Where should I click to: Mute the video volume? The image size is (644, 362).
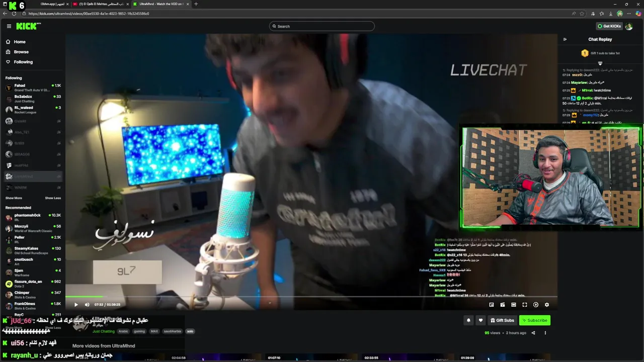tap(87, 305)
